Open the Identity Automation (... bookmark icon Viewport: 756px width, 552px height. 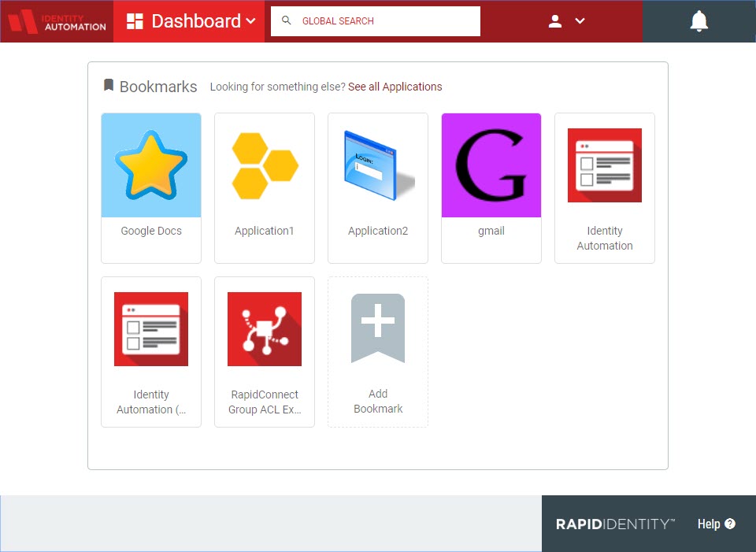tap(151, 329)
